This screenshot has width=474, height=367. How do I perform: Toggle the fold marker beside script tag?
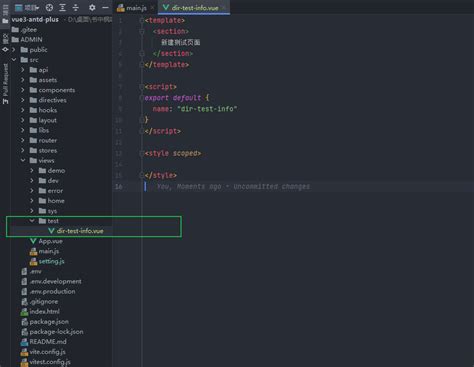coord(142,87)
